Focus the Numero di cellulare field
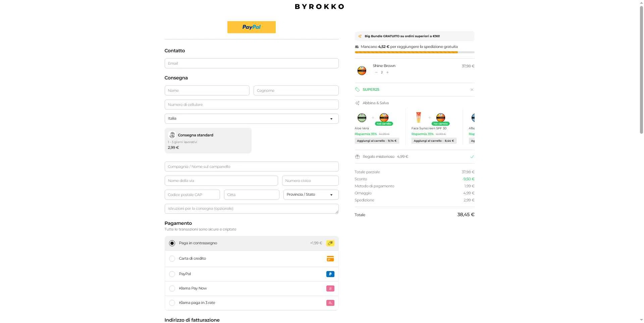This screenshot has height=323, width=644. [252, 105]
